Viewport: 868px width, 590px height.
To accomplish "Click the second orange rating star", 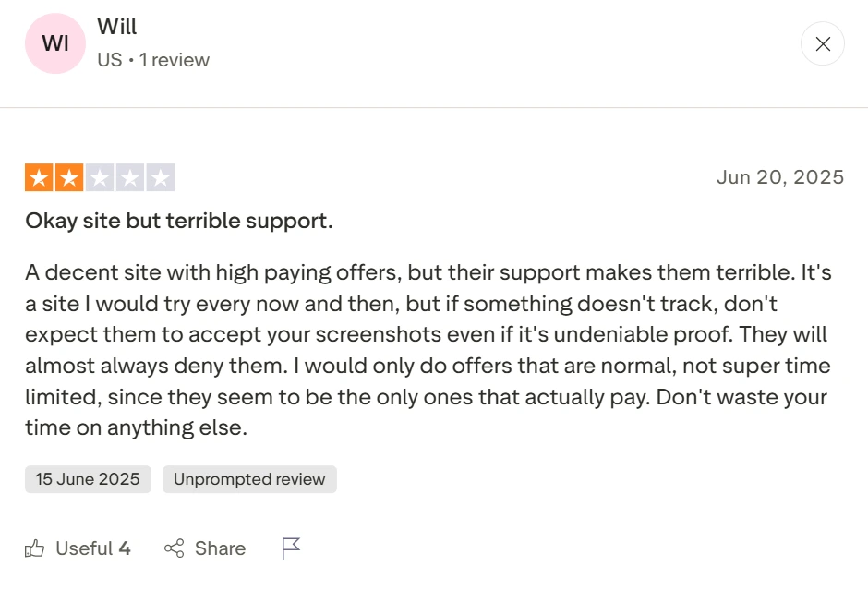I will click(x=69, y=177).
